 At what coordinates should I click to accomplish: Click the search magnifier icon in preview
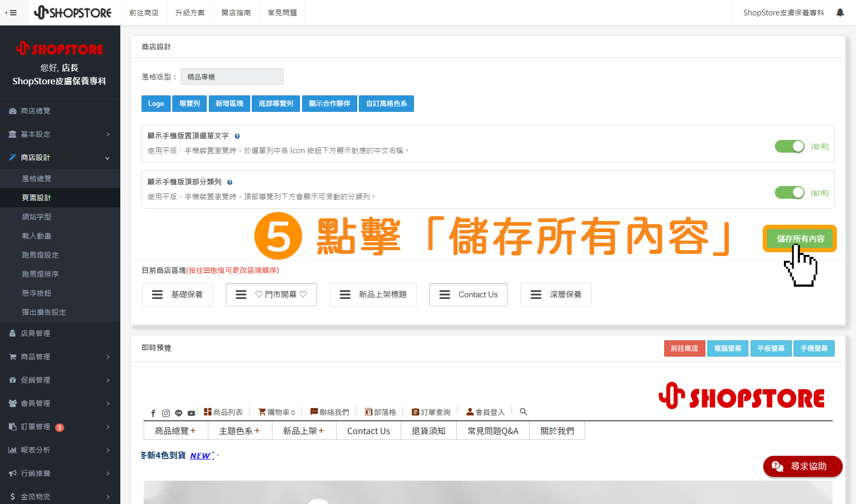pos(523,412)
